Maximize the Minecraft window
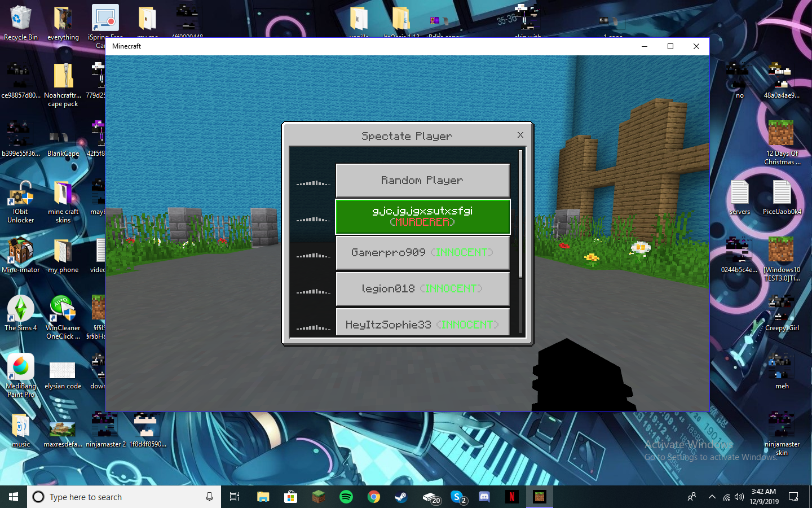 (x=670, y=46)
